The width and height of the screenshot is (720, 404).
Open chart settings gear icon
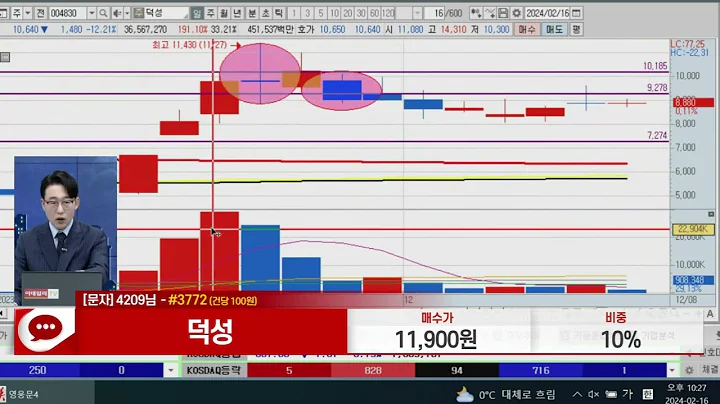click(516, 13)
